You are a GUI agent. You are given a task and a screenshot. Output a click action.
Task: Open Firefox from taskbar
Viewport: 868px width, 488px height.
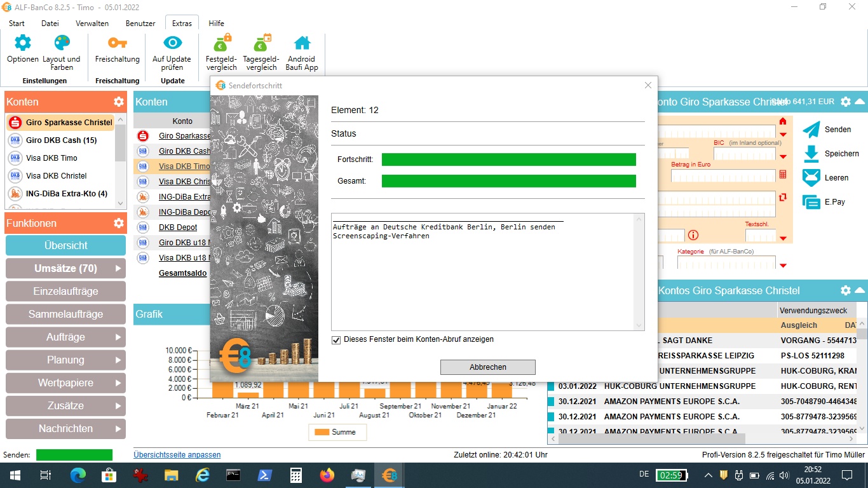point(327,475)
